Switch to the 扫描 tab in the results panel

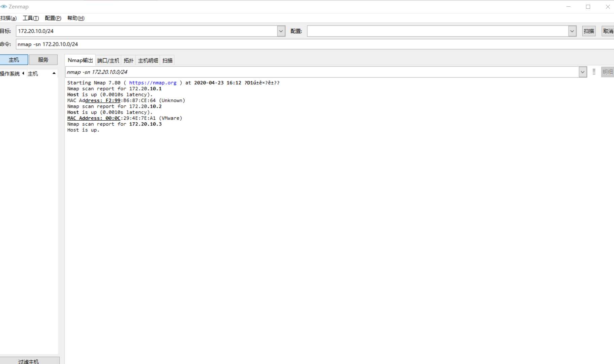[x=167, y=61]
